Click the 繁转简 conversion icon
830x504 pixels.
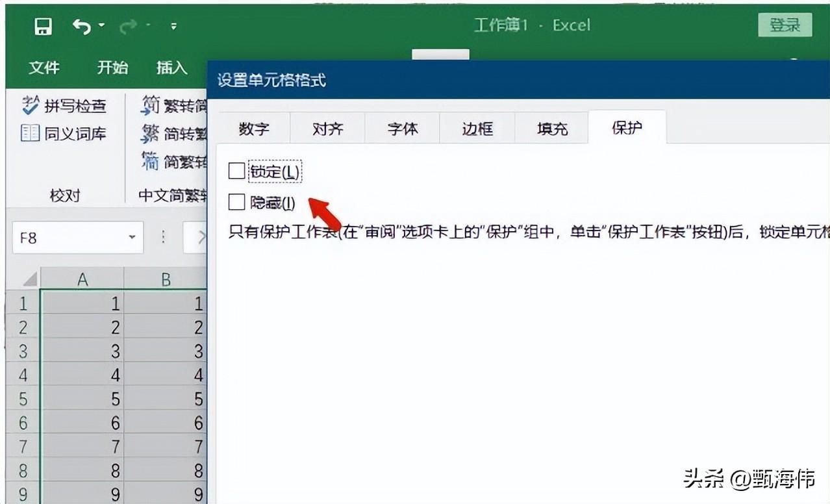click(x=151, y=105)
